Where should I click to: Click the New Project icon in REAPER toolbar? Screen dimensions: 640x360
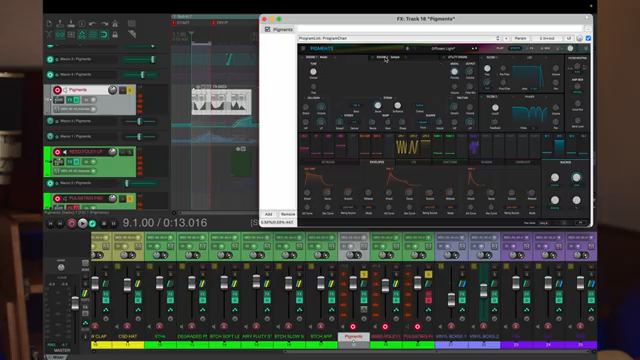(x=49, y=24)
